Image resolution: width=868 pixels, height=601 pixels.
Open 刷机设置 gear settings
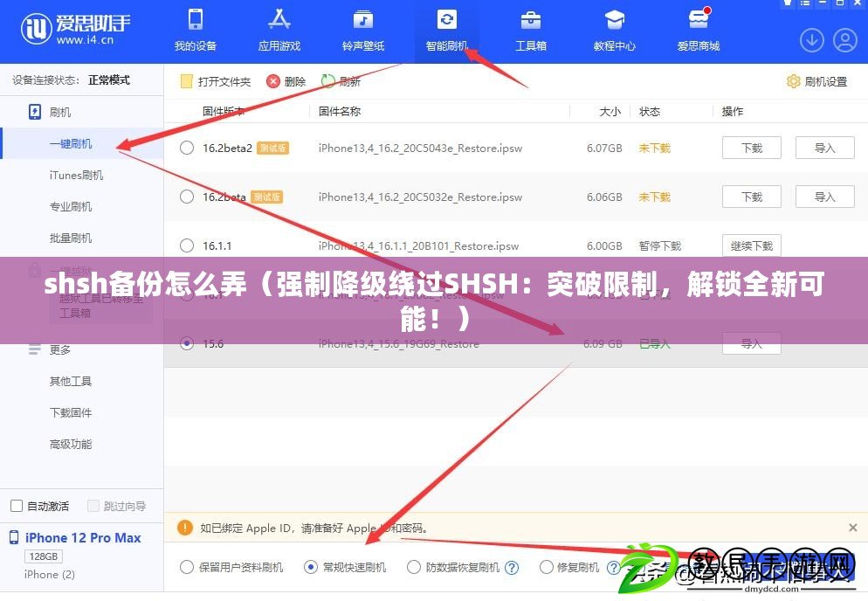pyautogui.click(x=817, y=81)
